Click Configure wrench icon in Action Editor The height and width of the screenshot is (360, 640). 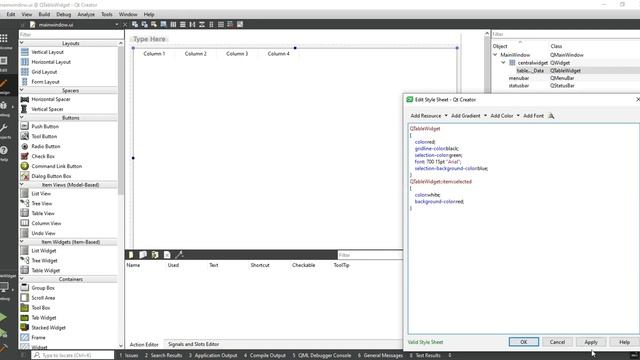tap(179, 255)
